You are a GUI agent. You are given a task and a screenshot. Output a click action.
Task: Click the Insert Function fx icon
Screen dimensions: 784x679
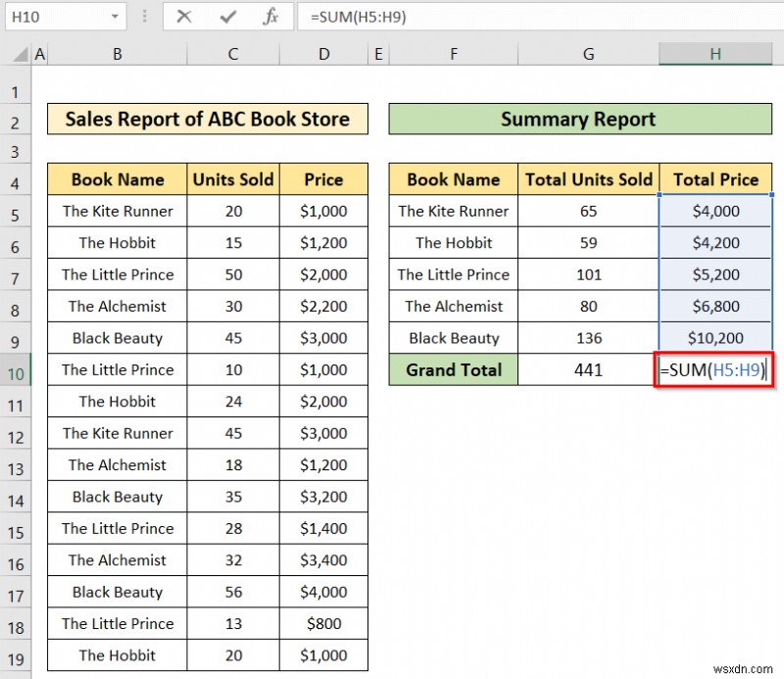(x=271, y=17)
